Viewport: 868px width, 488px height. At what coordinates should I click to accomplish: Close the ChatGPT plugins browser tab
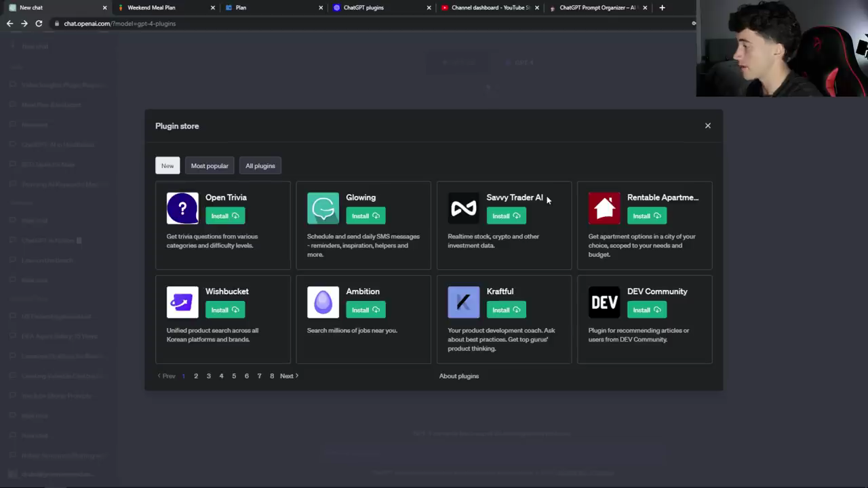point(429,7)
